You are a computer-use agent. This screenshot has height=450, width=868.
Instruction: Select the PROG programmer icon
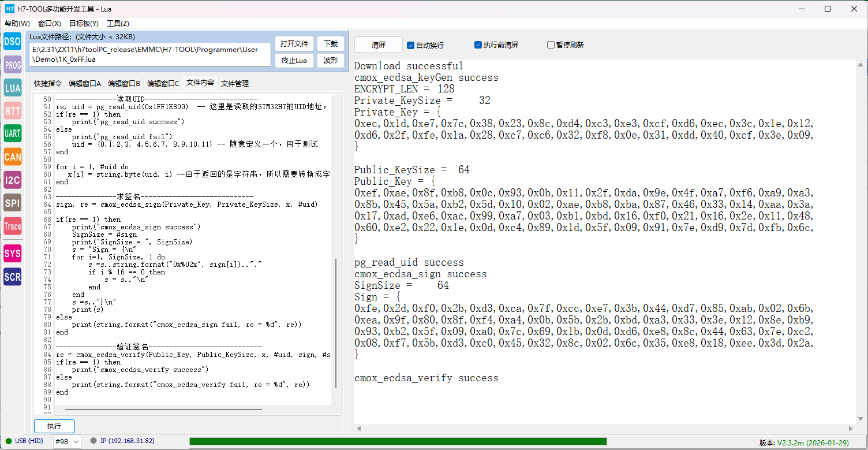(x=12, y=65)
